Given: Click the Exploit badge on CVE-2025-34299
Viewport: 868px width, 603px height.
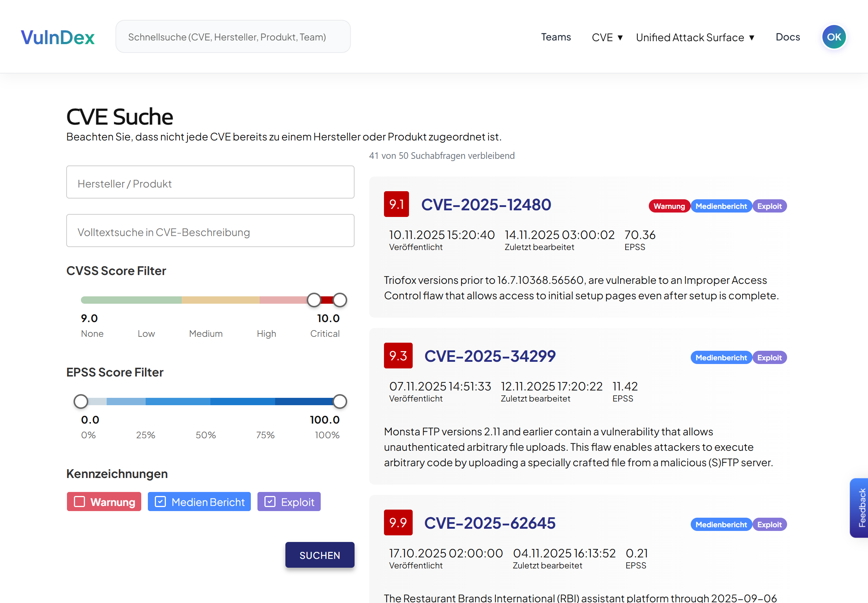Looking at the screenshot, I should click(x=769, y=357).
